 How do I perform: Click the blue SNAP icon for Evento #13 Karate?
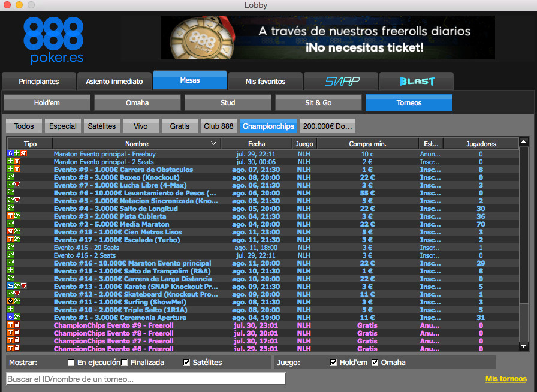pos(10,286)
